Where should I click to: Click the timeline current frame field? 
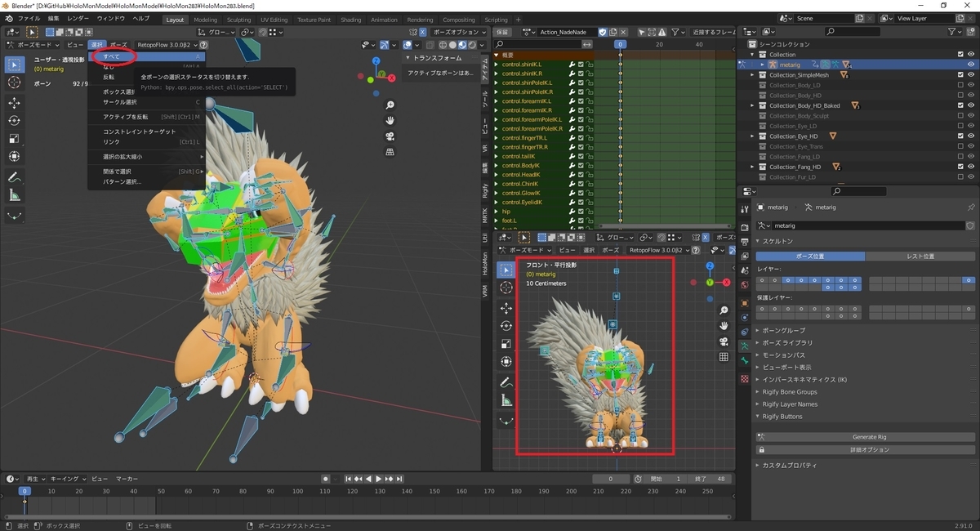[612, 479]
